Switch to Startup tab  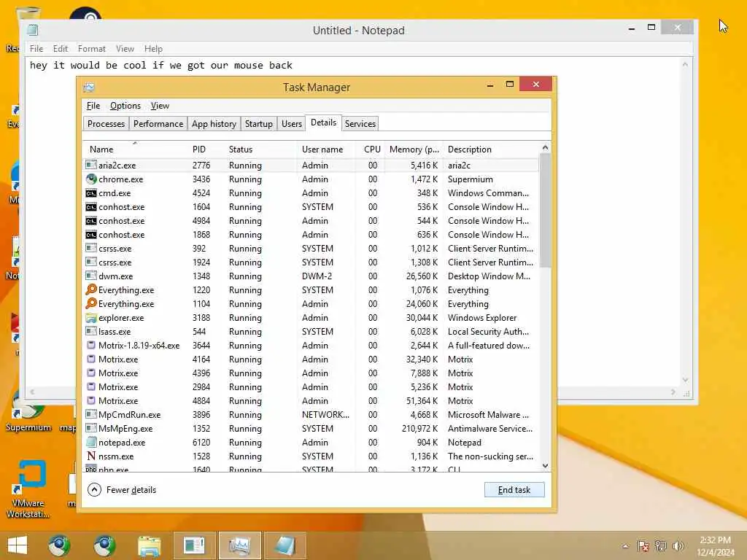point(259,124)
